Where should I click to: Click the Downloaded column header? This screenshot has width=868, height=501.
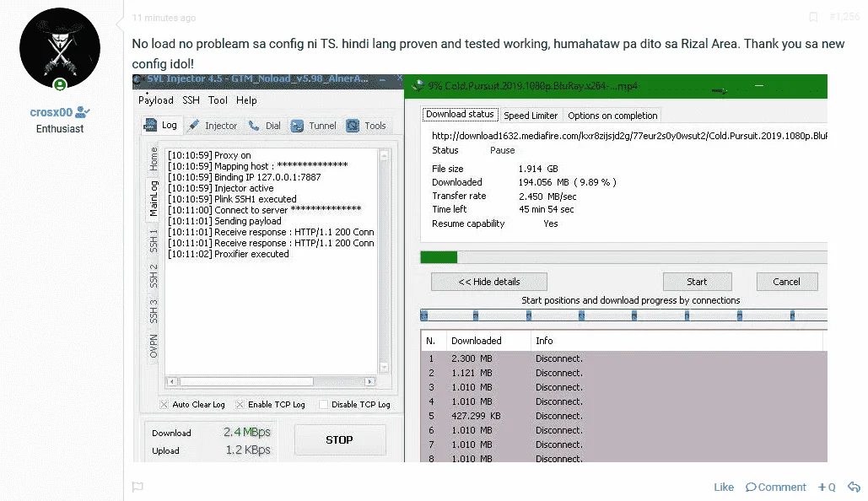(x=488, y=341)
